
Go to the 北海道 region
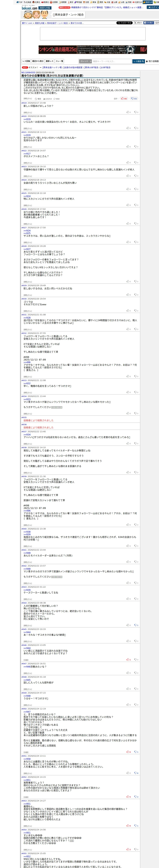point(28,2)
